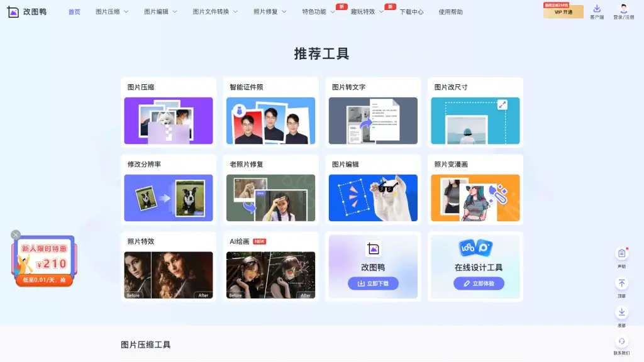The height and width of the screenshot is (362, 644).
Task: Expand the 图片压缩 navigation dropdown
Action: click(x=110, y=11)
